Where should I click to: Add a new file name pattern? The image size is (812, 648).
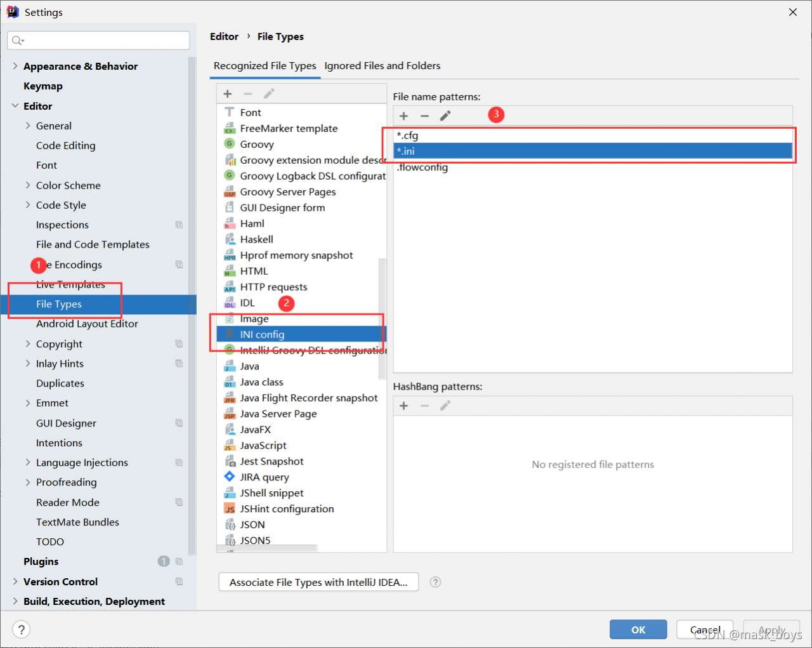404,116
